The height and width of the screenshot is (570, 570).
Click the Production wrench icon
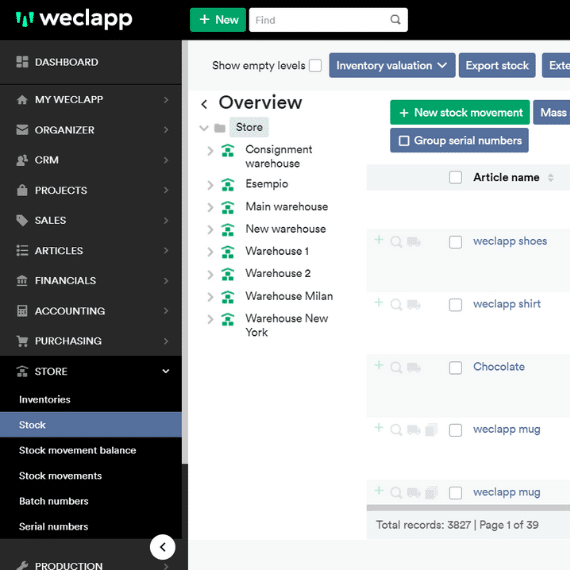pyautogui.click(x=22, y=565)
